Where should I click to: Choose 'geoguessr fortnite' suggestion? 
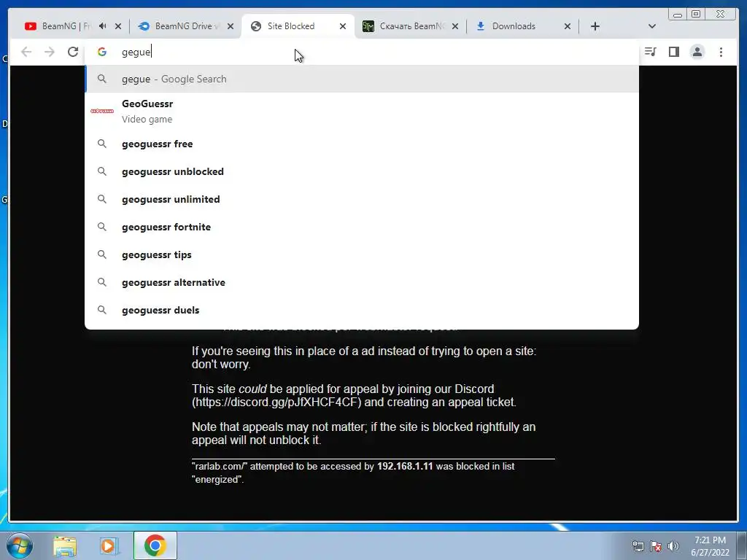click(x=362, y=227)
